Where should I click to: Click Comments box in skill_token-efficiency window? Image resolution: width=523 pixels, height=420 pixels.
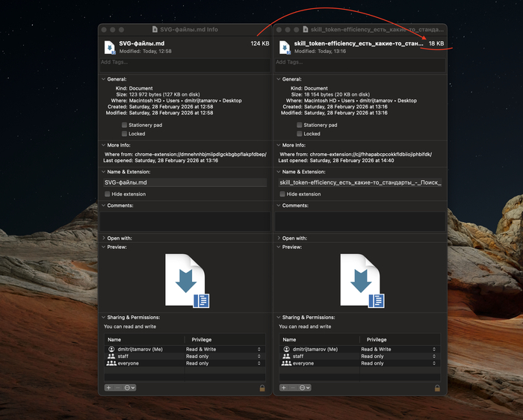pos(360,221)
